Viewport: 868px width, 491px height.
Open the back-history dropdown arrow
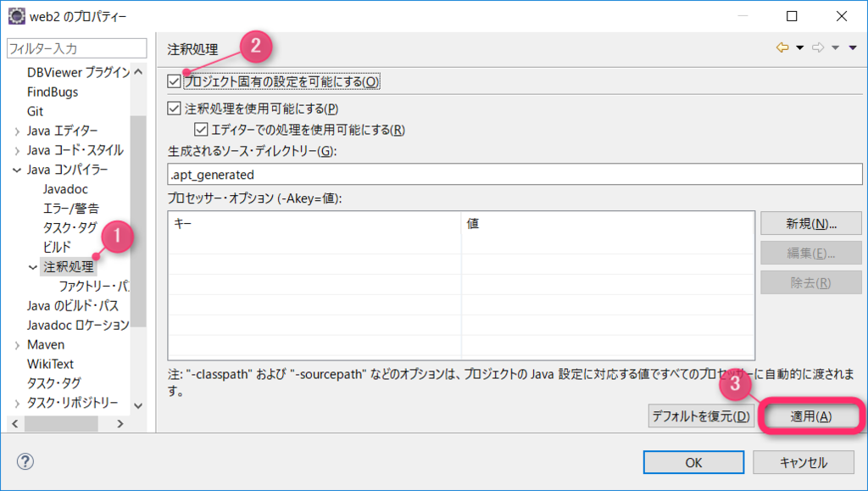[x=799, y=49]
